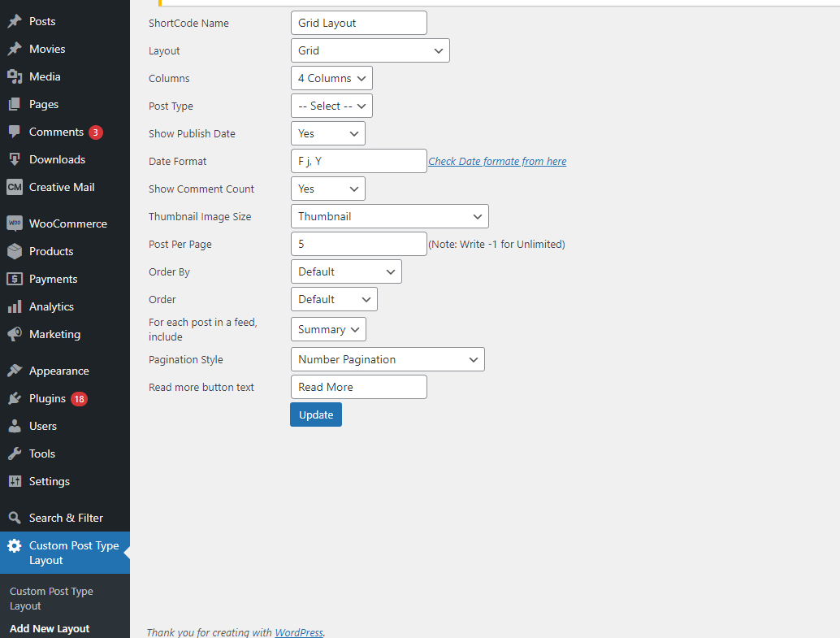Image resolution: width=840 pixels, height=638 pixels.
Task: Go to Media in sidebar
Action: tap(45, 76)
